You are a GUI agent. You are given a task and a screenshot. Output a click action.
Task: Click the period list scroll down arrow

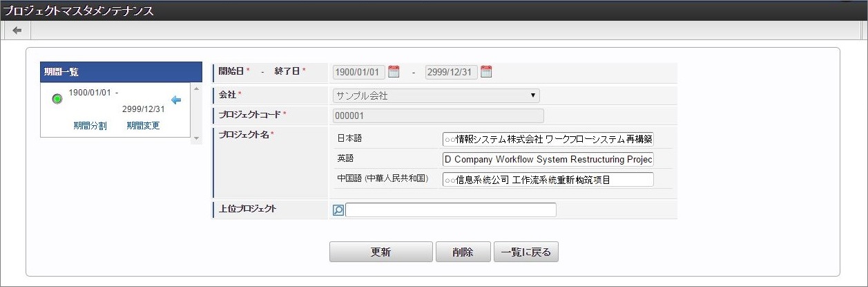coord(196,138)
